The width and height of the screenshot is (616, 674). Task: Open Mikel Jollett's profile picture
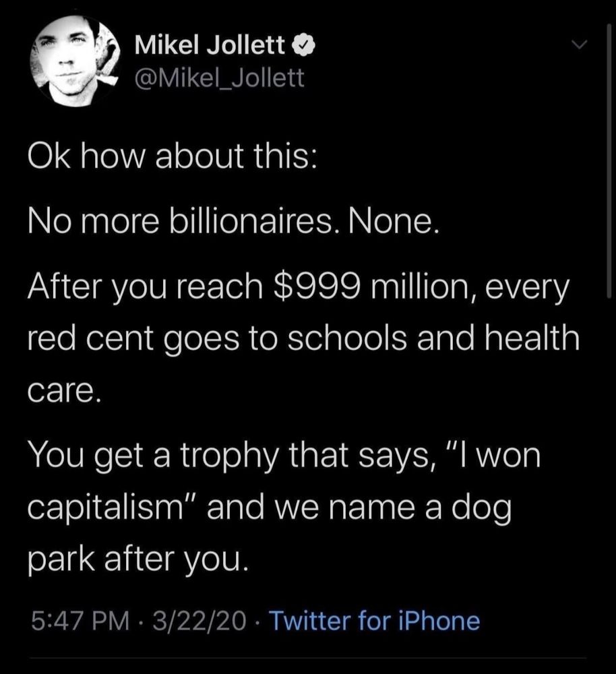tap(75, 61)
